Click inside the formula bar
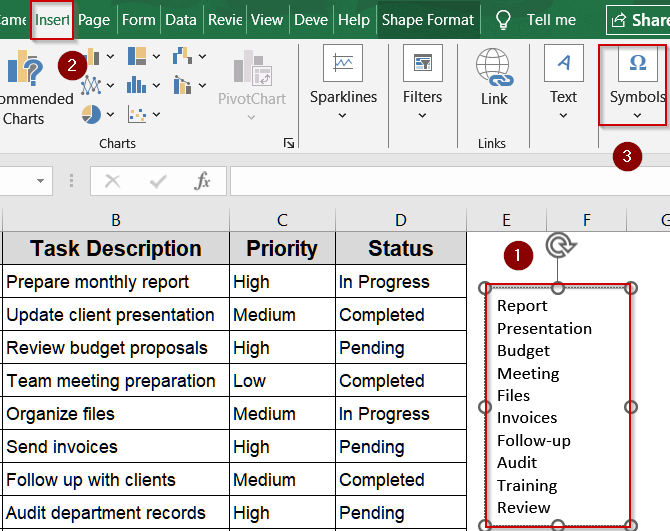This screenshot has height=531, width=670. pyautogui.click(x=450, y=181)
